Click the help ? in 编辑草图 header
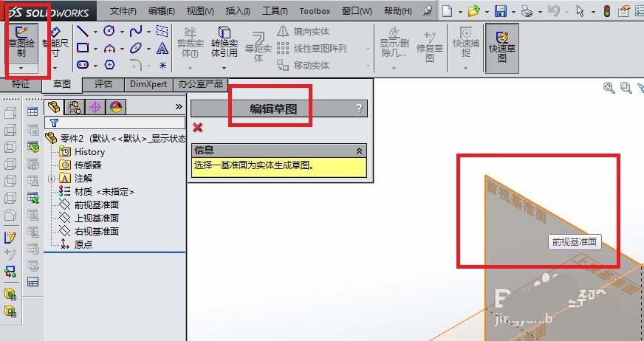Screen dimensions: 644x341 [x=360, y=108]
